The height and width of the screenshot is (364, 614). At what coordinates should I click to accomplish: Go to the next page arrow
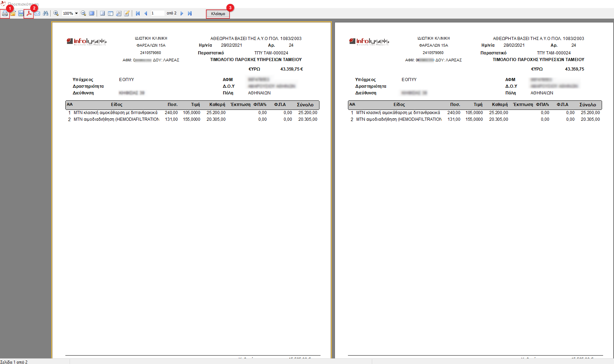[182, 14]
